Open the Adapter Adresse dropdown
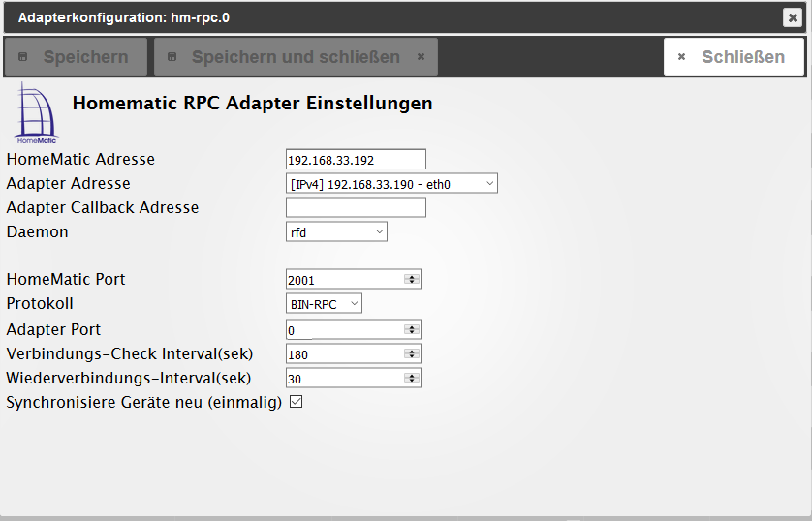Image resolution: width=812 pixels, height=521 pixels. (x=391, y=183)
